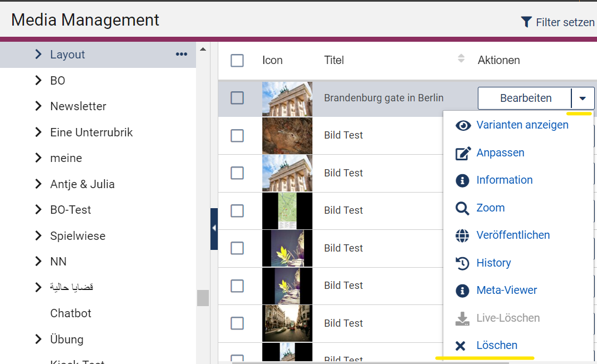Sort the table by the Titel column arrows
The image size is (597, 364).
click(x=461, y=58)
